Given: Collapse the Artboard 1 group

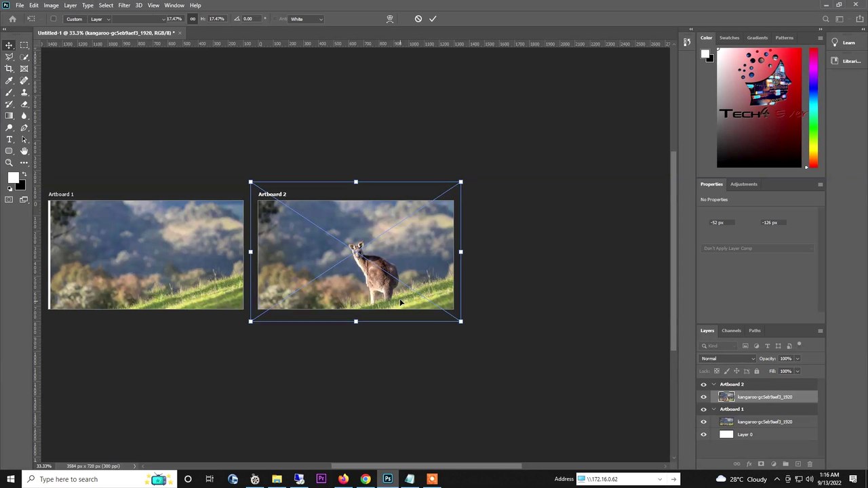Looking at the screenshot, I should tap(713, 409).
